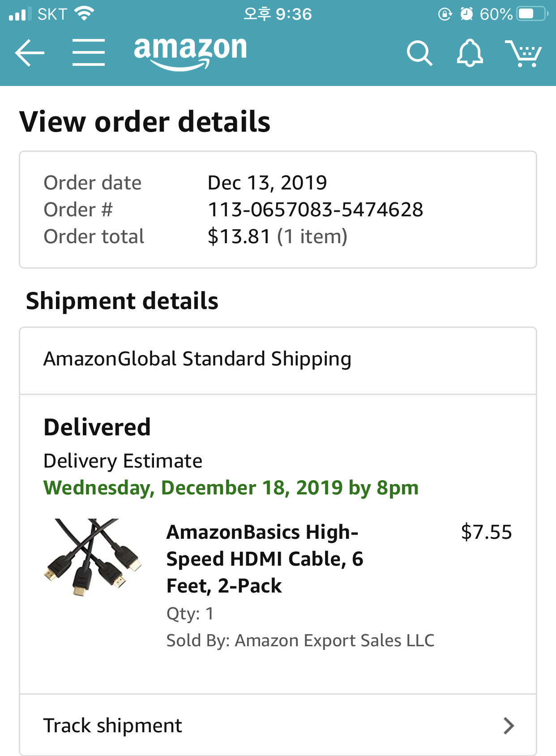
Task: Open the AmazonBasics HDMI Cable product title
Action: click(x=265, y=558)
